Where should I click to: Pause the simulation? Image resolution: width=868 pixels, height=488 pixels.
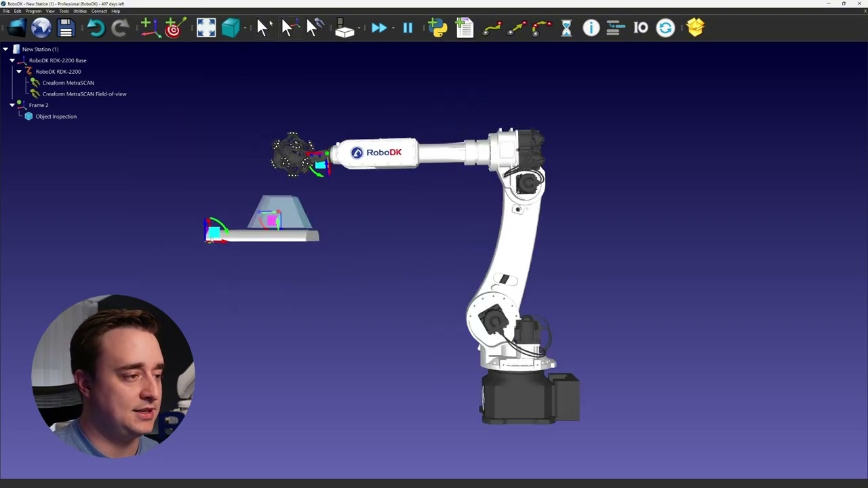coord(408,28)
